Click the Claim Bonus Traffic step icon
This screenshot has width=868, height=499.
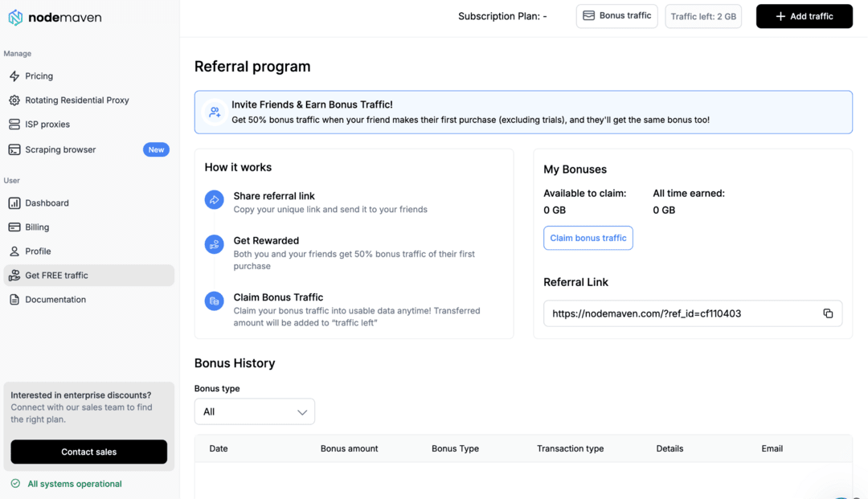point(215,301)
